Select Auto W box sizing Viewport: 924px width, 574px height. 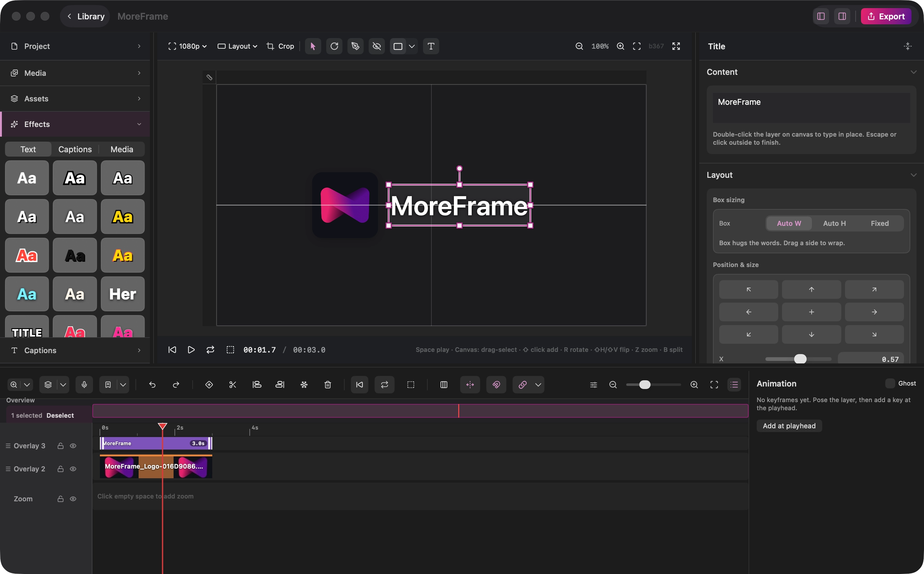coord(789,223)
